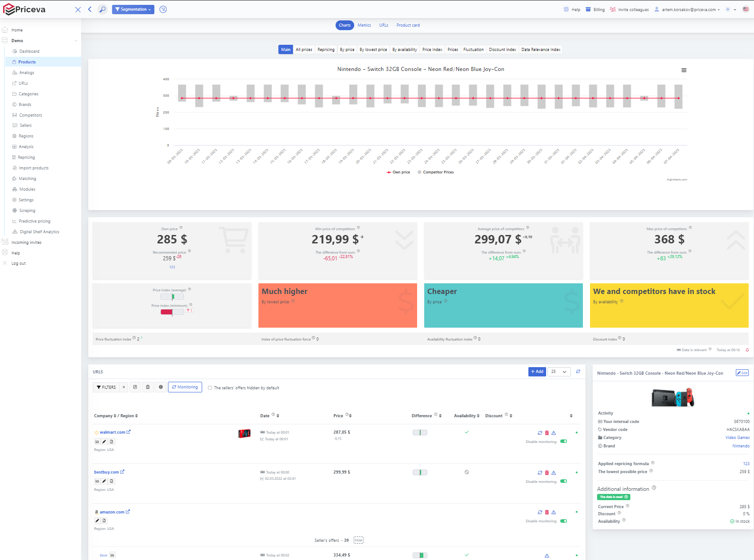Viewport: 754px width, 560px height.
Task: Click the FILTERS button
Action: pos(106,387)
